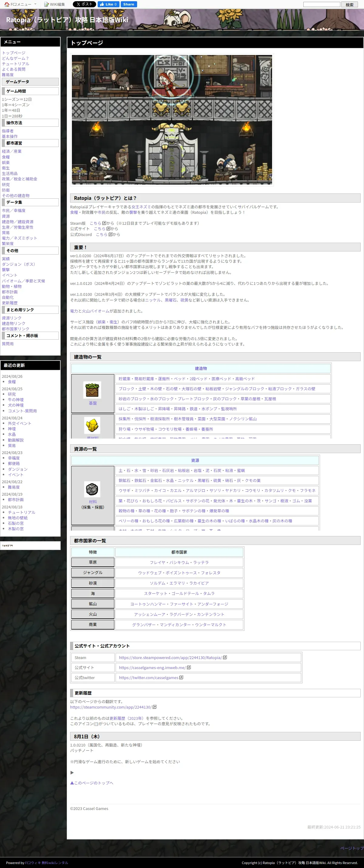Screen dimensions: 364x868
Task: Open ウサギ in resources table
Action: pos(124,490)
